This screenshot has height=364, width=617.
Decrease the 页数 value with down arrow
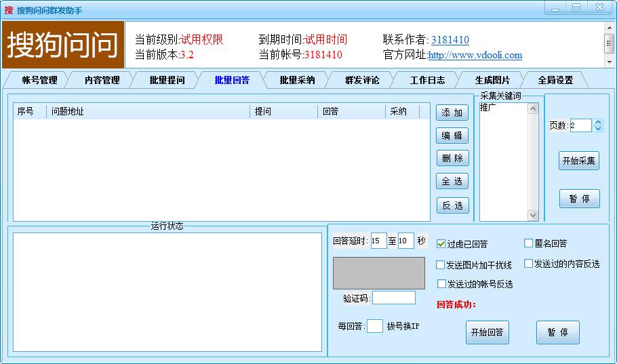tap(597, 128)
